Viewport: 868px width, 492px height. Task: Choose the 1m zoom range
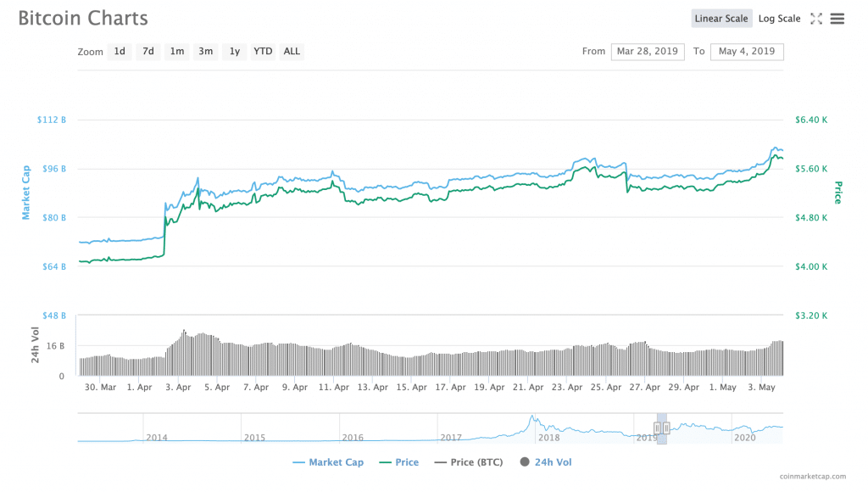pyautogui.click(x=177, y=52)
